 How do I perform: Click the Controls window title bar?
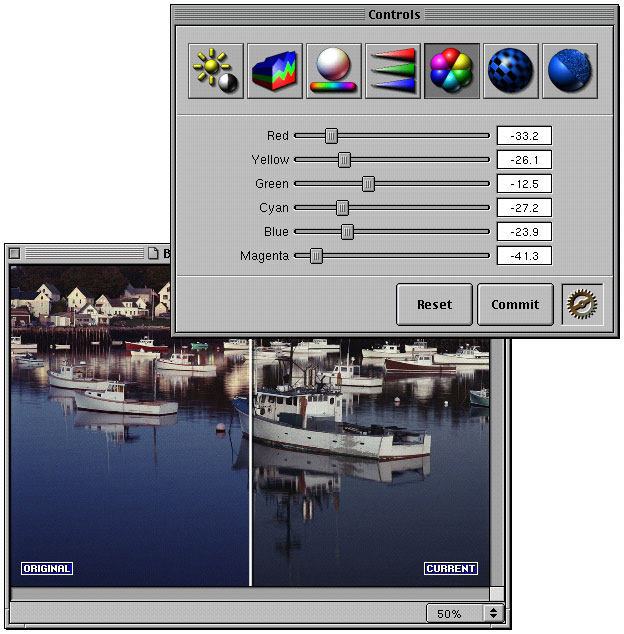pos(394,15)
